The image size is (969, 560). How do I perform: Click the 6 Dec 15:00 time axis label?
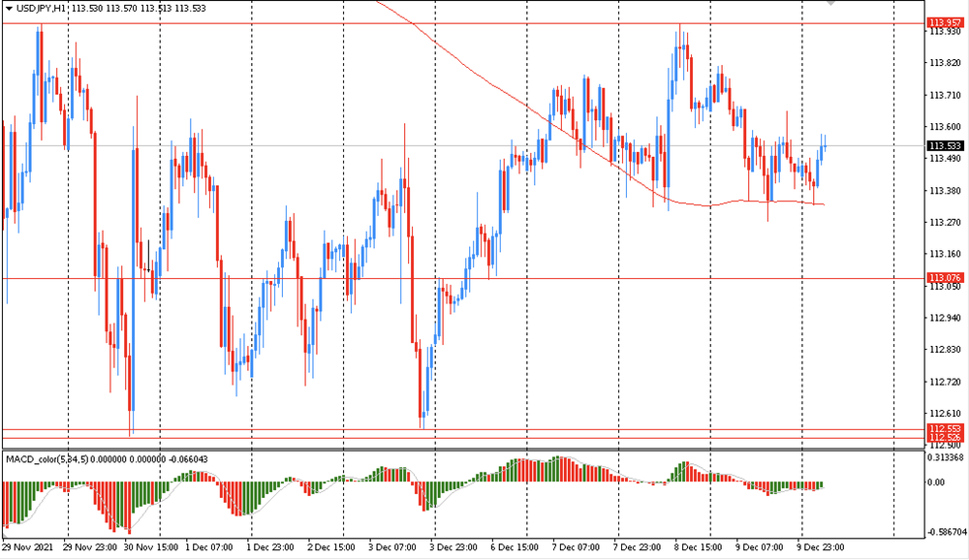(x=515, y=547)
